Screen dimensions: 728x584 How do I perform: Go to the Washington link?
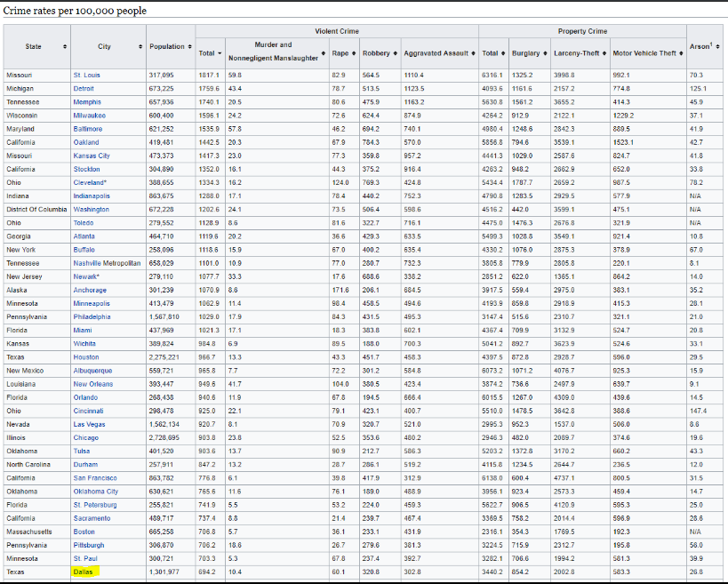[x=91, y=210]
